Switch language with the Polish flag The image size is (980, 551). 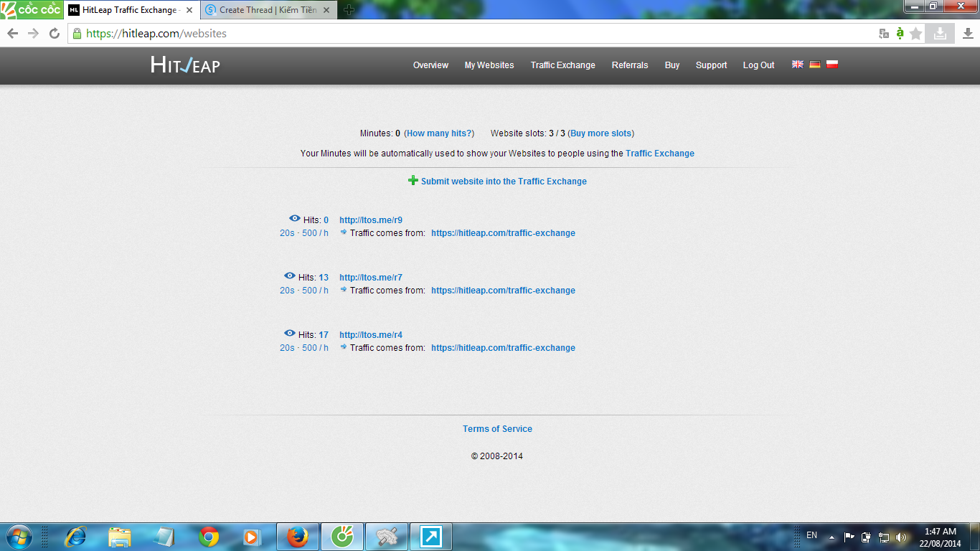tap(832, 64)
